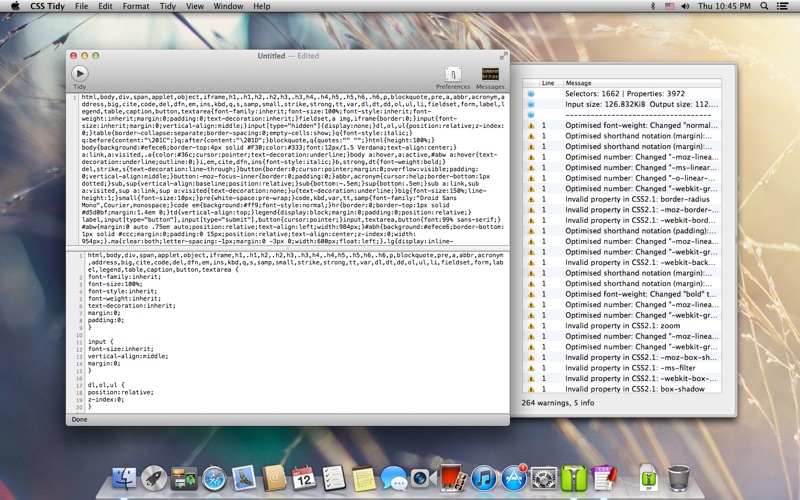This screenshot has height=500, width=800.
Task: Select "Invalid property in CSS2.1: -ms-filter" row
Action: pos(622,368)
